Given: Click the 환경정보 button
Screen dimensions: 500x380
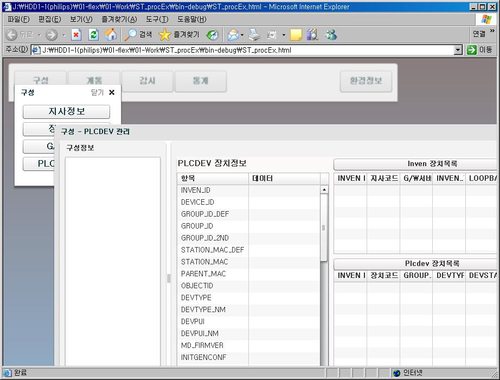Looking at the screenshot, I should coord(366,81).
